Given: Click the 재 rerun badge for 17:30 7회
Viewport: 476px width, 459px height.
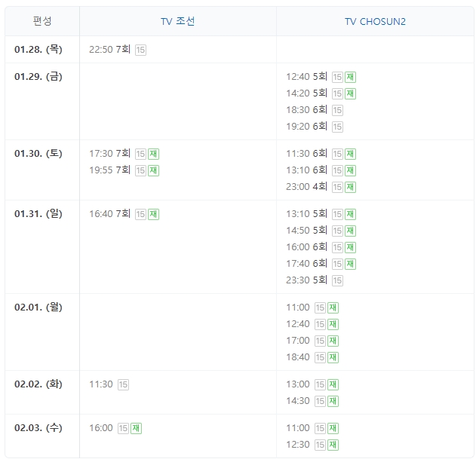Looking at the screenshot, I should [x=154, y=154].
